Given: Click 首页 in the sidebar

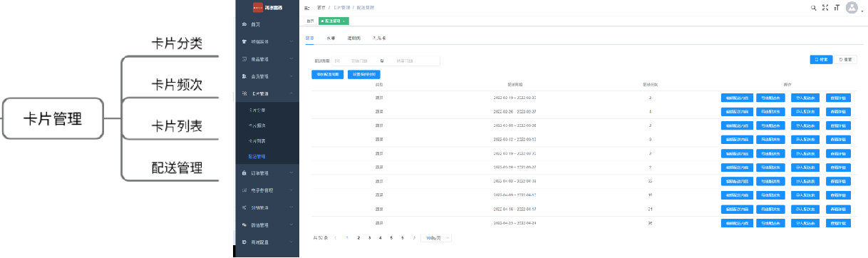Looking at the screenshot, I should tap(255, 24).
